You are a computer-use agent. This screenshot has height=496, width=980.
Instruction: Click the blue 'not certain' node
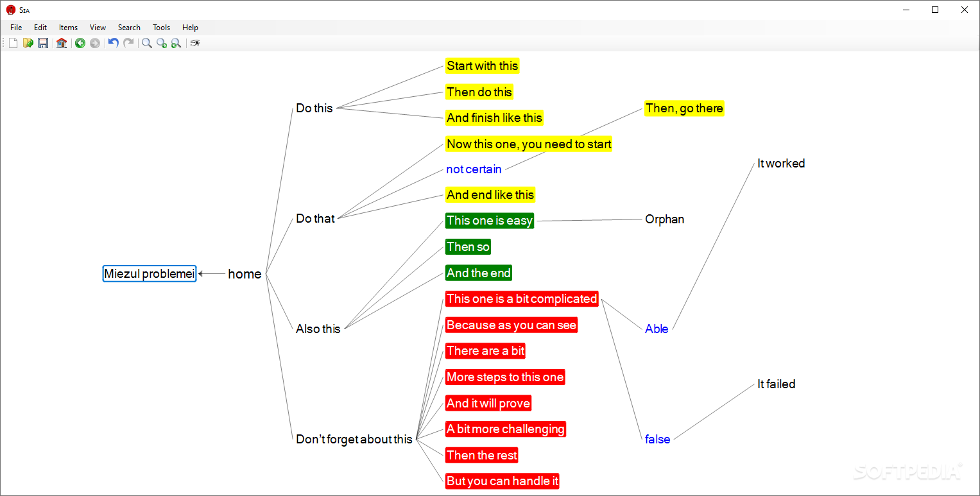(474, 170)
